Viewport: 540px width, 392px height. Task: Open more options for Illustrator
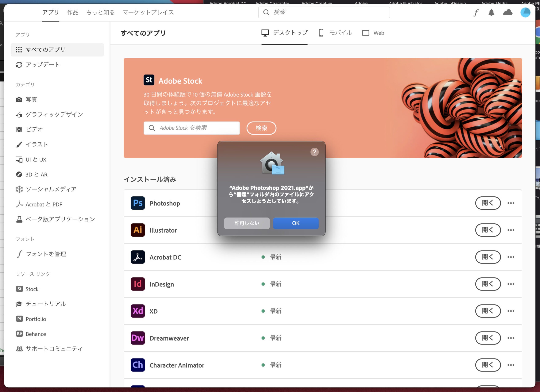click(x=511, y=230)
